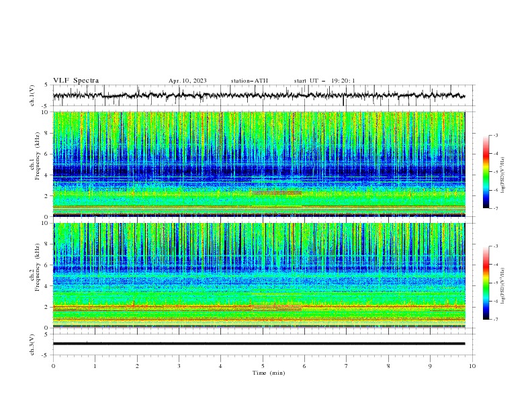The height and width of the screenshot is (411, 532).
Task: Click the "-4" value on ch.2 colorbar
Action: tap(495, 264)
